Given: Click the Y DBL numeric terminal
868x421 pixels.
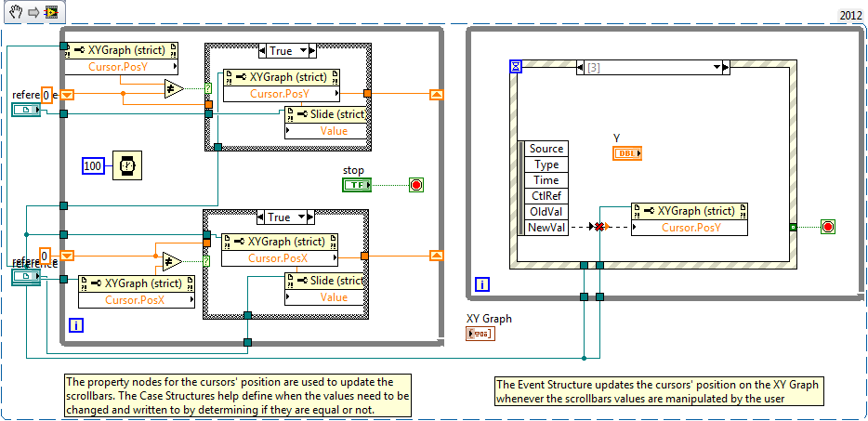Looking at the screenshot, I should point(627,153).
